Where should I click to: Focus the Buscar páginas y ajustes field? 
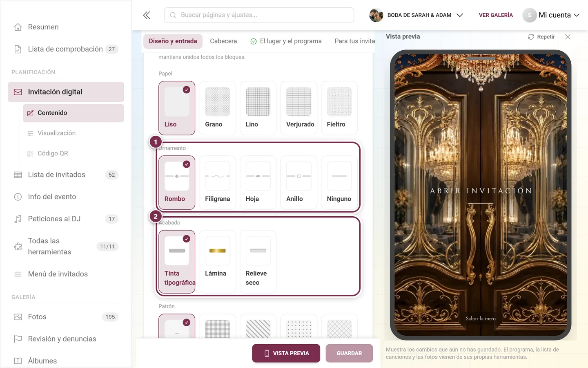tap(259, 15)
